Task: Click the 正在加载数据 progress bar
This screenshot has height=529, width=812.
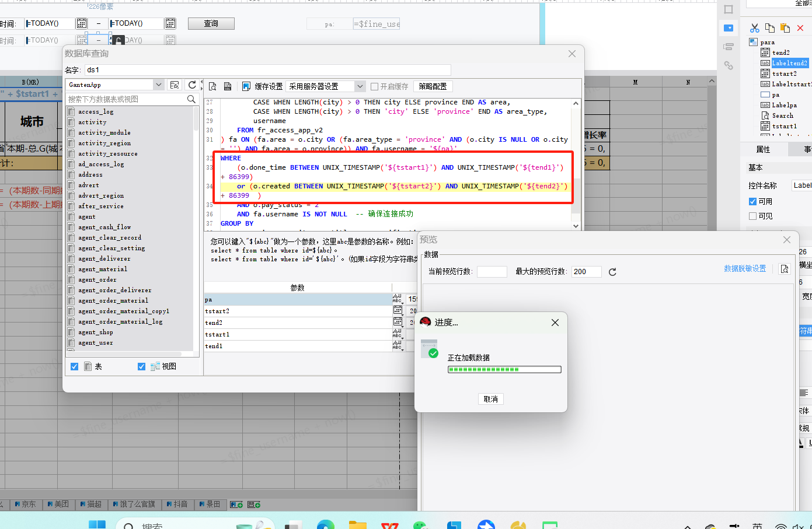Action: pyautogui.click(x=504, y=369)
